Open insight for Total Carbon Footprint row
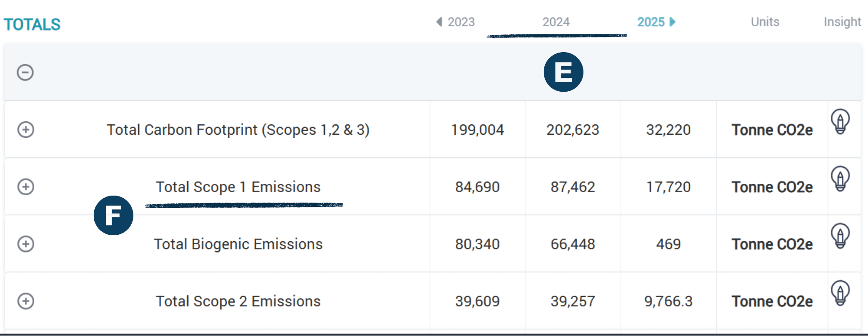This screenshot has height=336, width=868. [x=840, y=121]
